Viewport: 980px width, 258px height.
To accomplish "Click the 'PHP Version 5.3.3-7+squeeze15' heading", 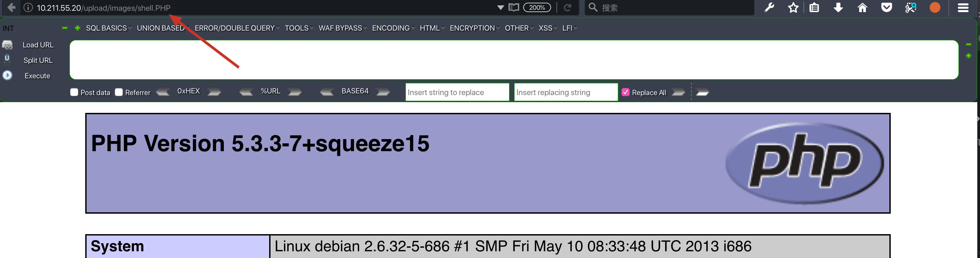I will pos(260,143).
